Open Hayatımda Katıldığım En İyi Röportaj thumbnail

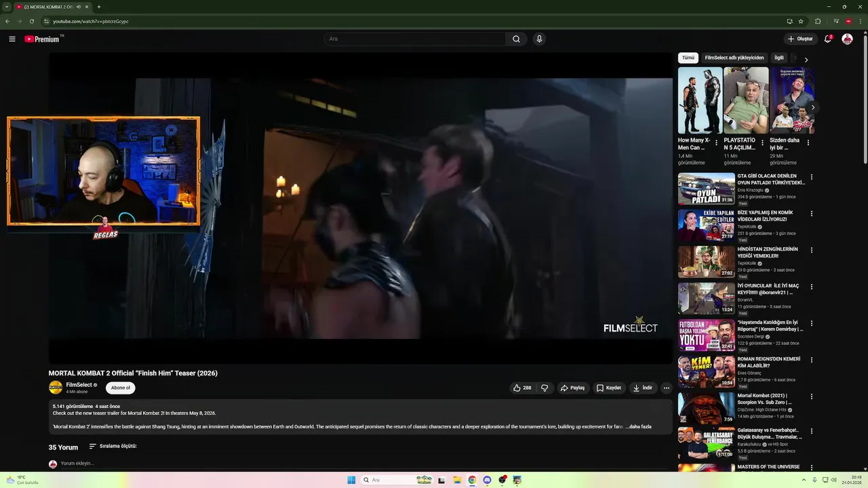[707, 335]
